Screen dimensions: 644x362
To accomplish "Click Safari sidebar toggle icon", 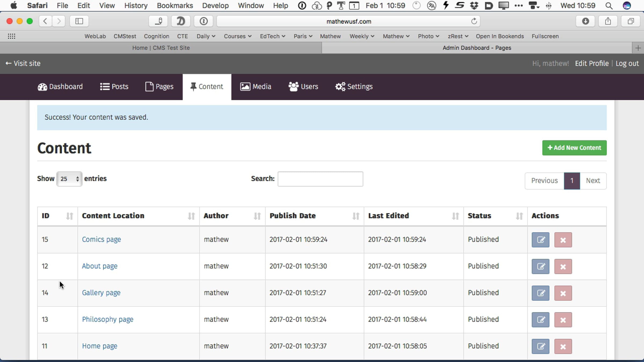I will click(x=79, y=21).
